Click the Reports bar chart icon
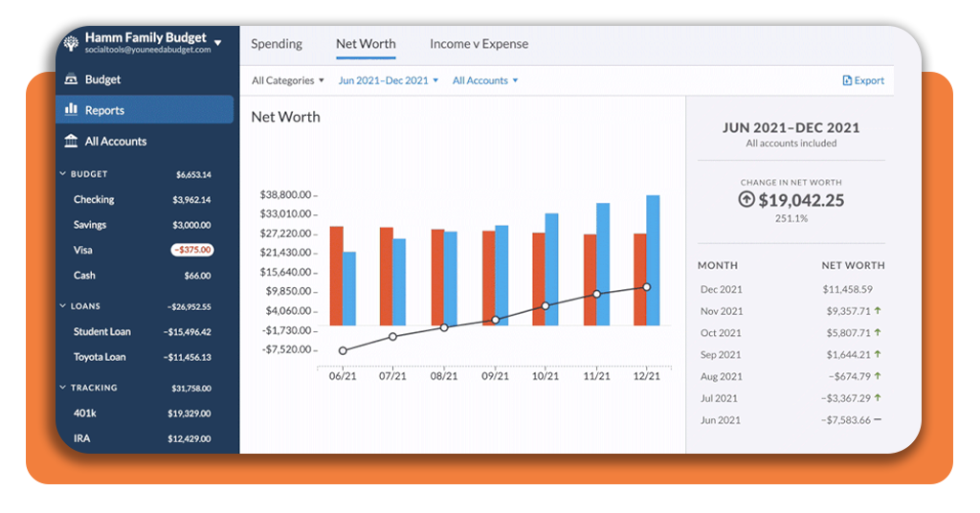 [x=71, y=110]
